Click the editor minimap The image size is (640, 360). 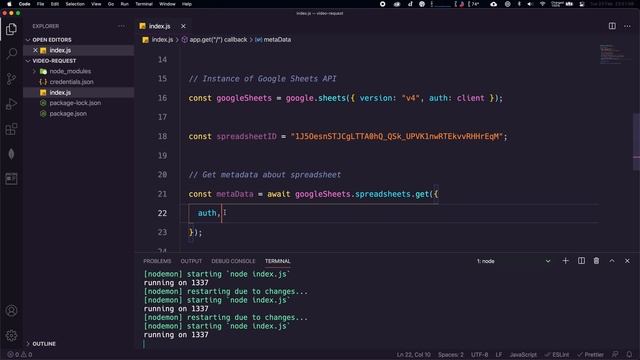pos(612,54)
